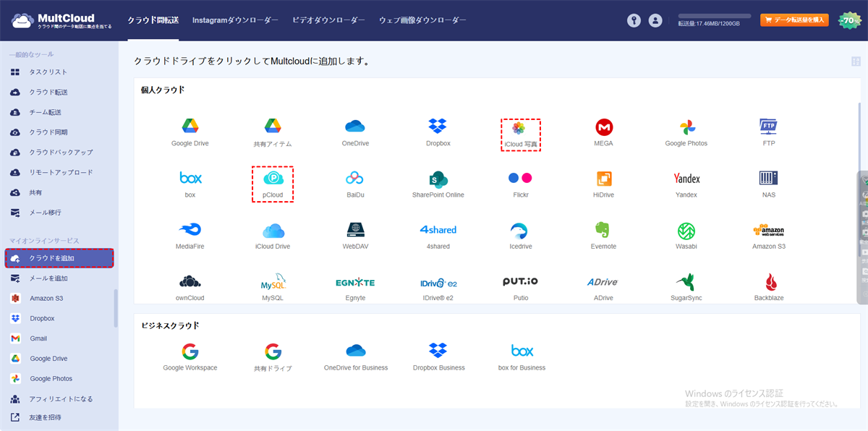Click クラウドを追加 in sidebar
This screenshot has height=431, width=868.
[59, 258]
